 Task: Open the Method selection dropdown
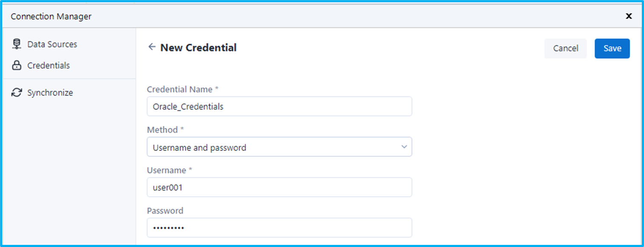(280, 147)
